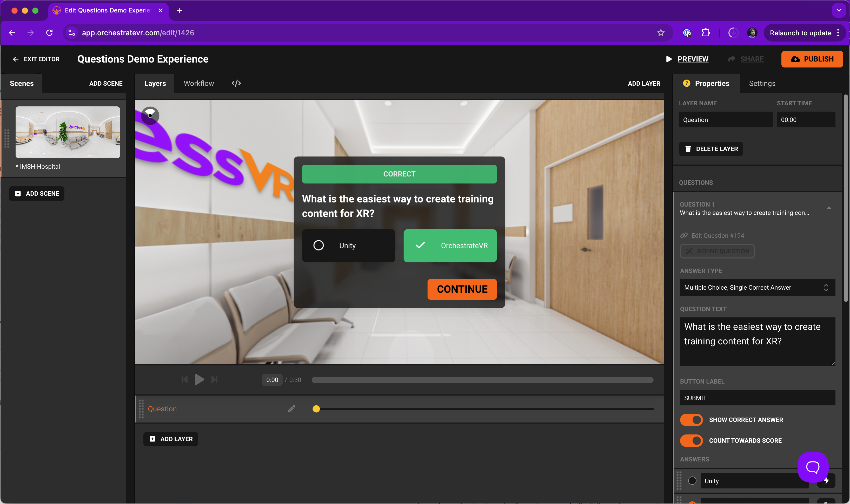Open the purple chat support bubble
Image resolution: width=850 pixels, height=504 pixels.
[x=813, y=467]
